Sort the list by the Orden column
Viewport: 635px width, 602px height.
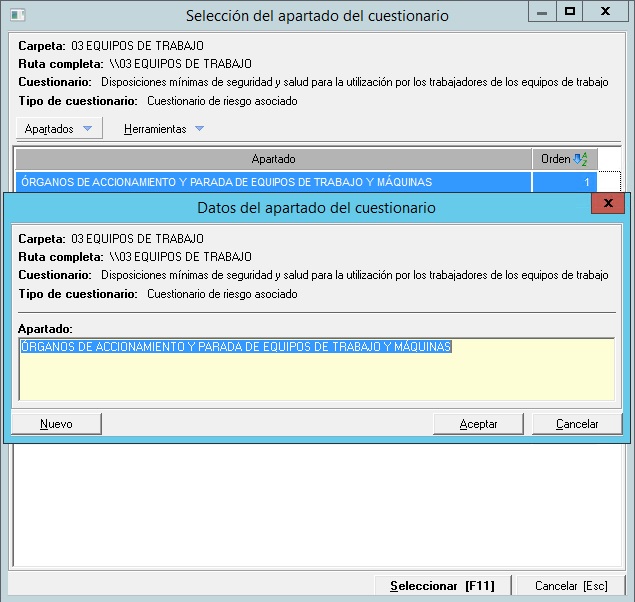(556, 159)
